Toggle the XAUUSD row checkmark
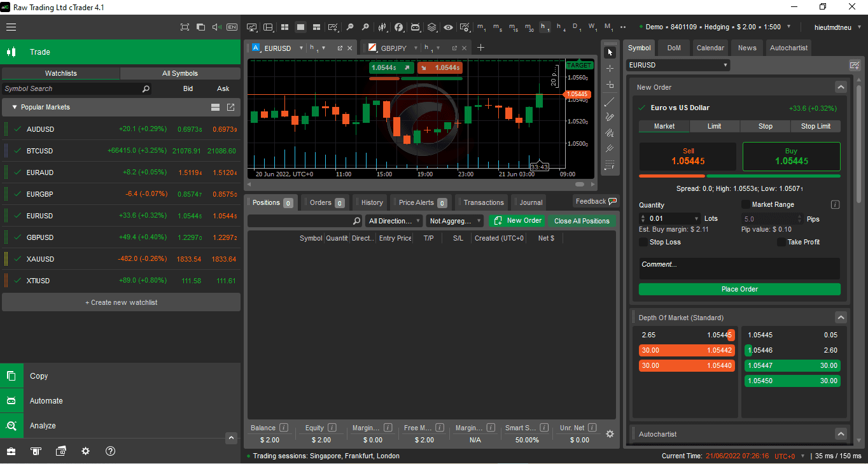Viewport: 868px width, 464px height. [x=17, y=258]
